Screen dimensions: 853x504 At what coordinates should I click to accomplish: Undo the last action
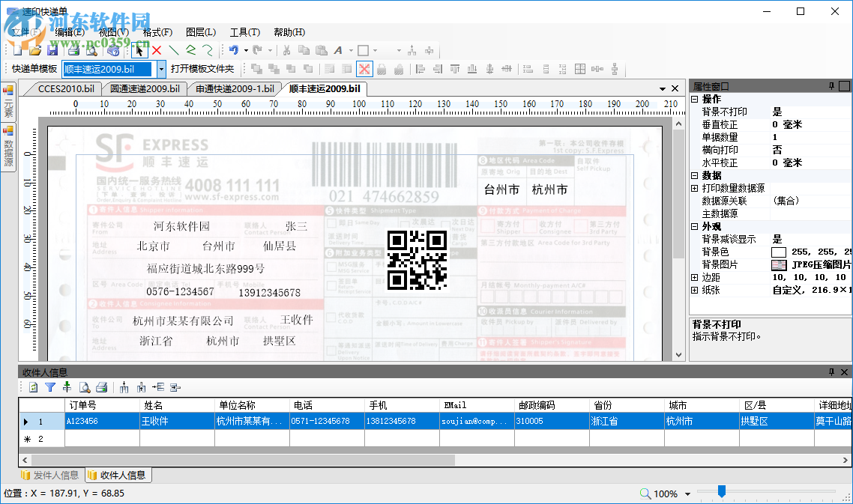(233, 50)
